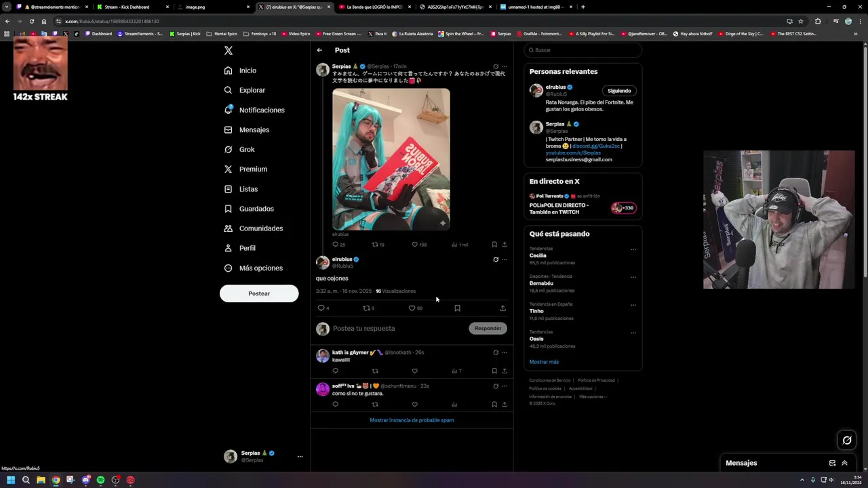Open the POLisPOL EN DIRECTO live broadcast
The width and height of the screenshot is (868, 488).
tap(583, 205)
